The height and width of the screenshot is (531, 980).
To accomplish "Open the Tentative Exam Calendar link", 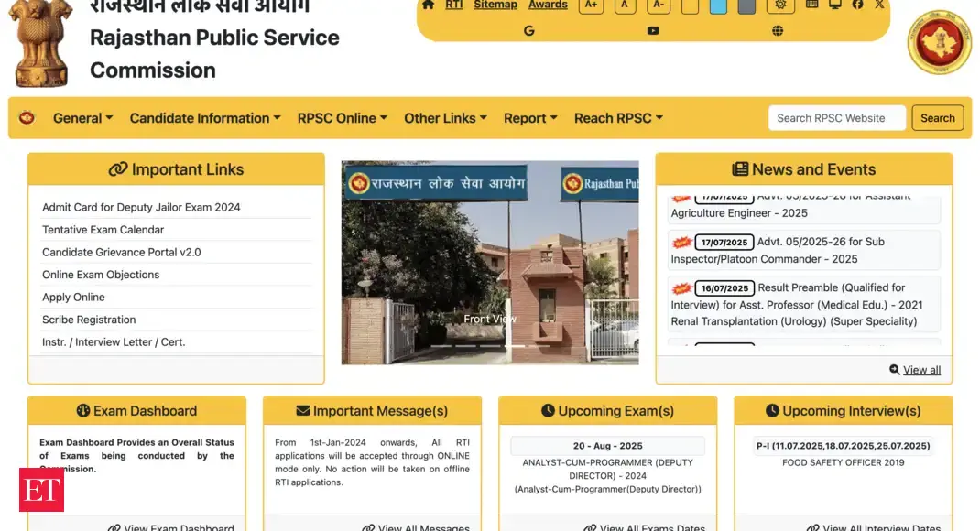I will click(103, 230).
